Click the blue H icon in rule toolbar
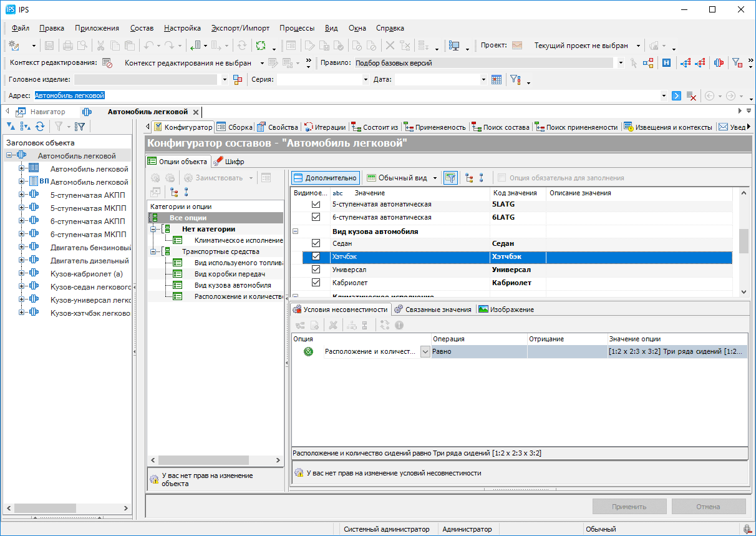This screenshot has width=756, height=536. [666, 63]
